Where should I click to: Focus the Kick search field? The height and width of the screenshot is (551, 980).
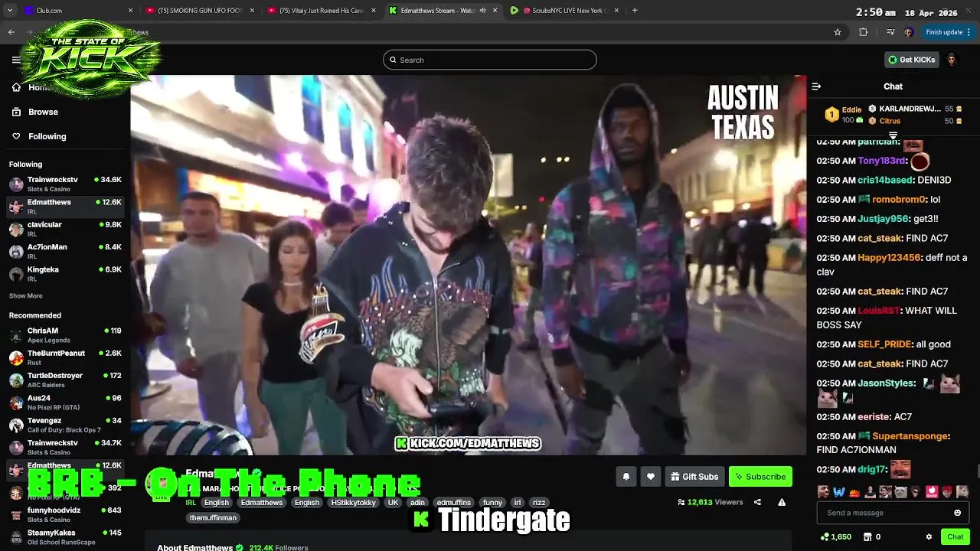click(x=490, y=60)
